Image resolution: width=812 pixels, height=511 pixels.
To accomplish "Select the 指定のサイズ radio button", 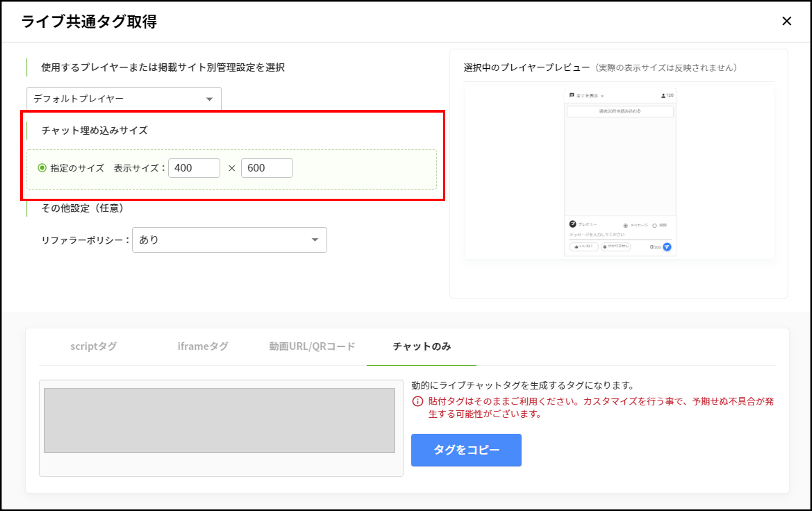I will pyautogui.click(x=42, y=168).
